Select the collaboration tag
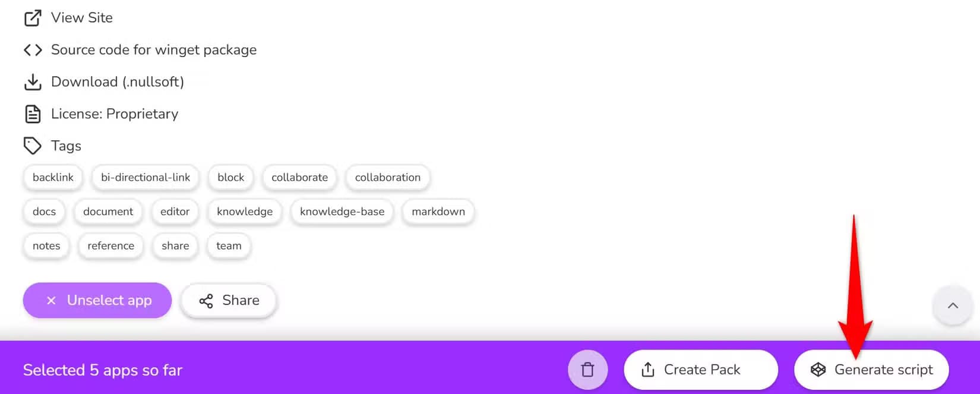This screenshot has width=980, height=394. coord(388,178)
